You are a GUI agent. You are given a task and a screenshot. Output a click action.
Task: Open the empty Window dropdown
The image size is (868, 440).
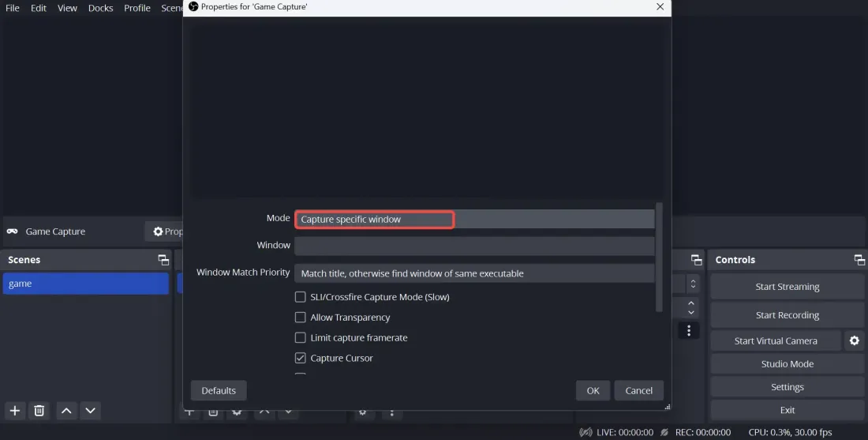[474, 246]
